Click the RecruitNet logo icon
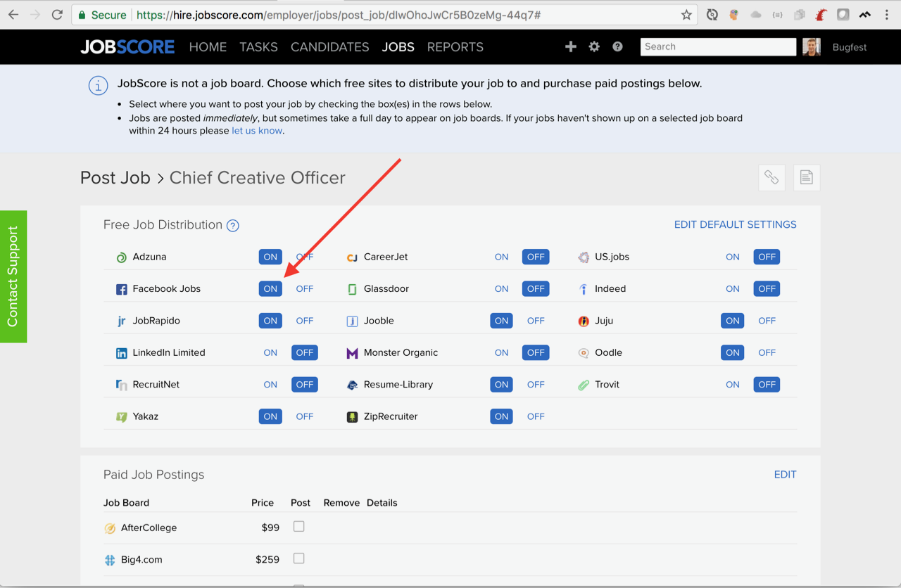Screen dimensions: 901x588 click(122, 385)
